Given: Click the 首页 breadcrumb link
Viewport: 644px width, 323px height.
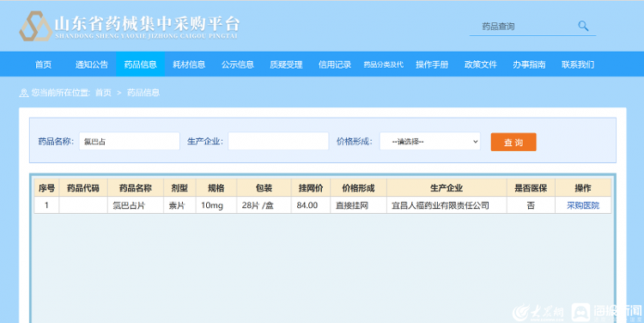Looking at the screenshot, I should click(x=103, y=93).
